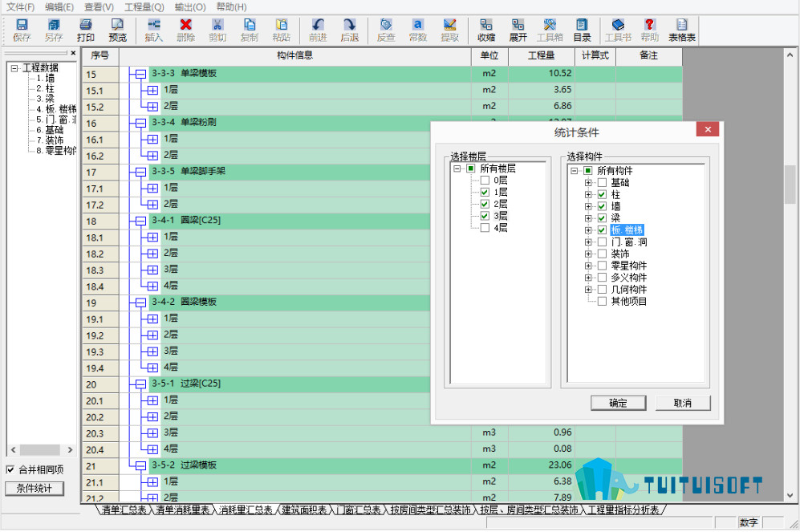Click the 插入 insert icon
The image size is (800, 532).
click(x=153, y=25)
